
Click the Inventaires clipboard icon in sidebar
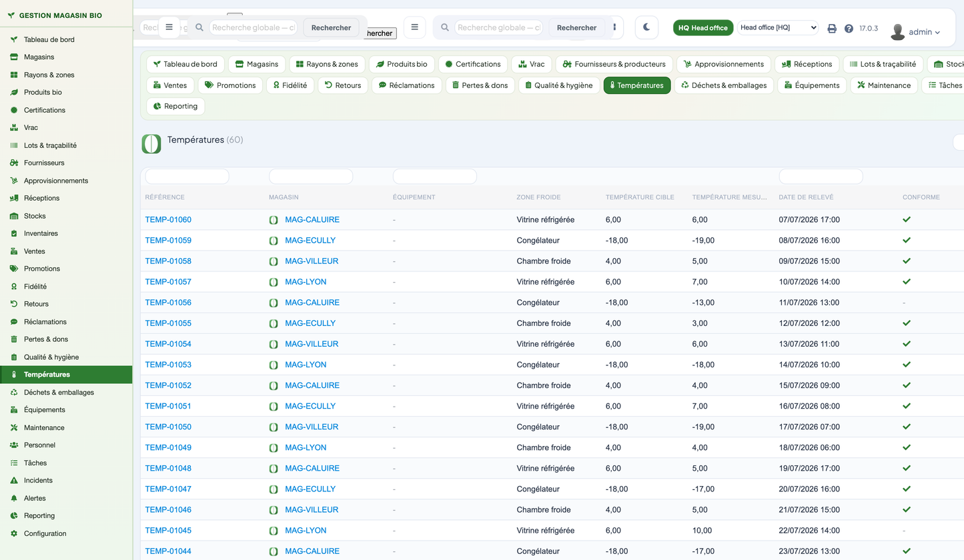pos(13,233)
